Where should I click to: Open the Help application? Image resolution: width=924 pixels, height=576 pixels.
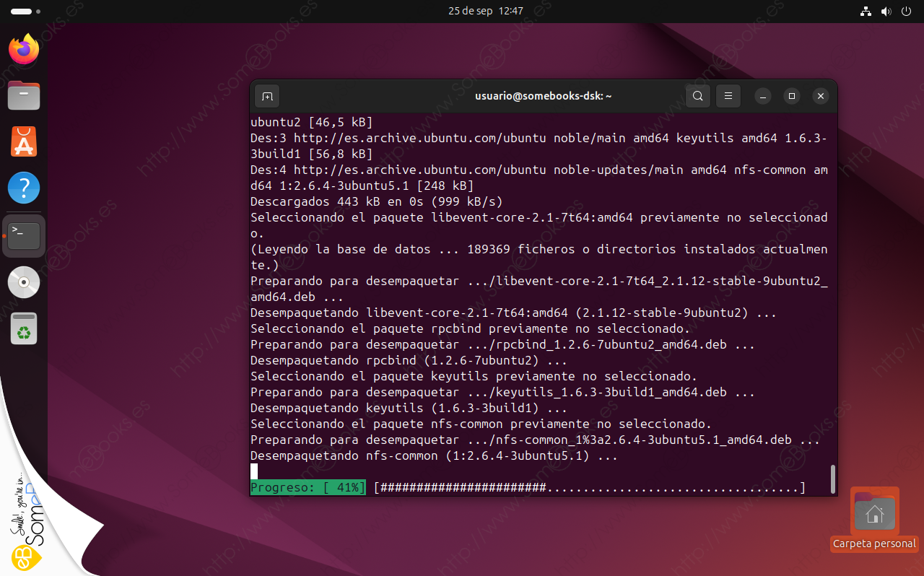point(24,188)
